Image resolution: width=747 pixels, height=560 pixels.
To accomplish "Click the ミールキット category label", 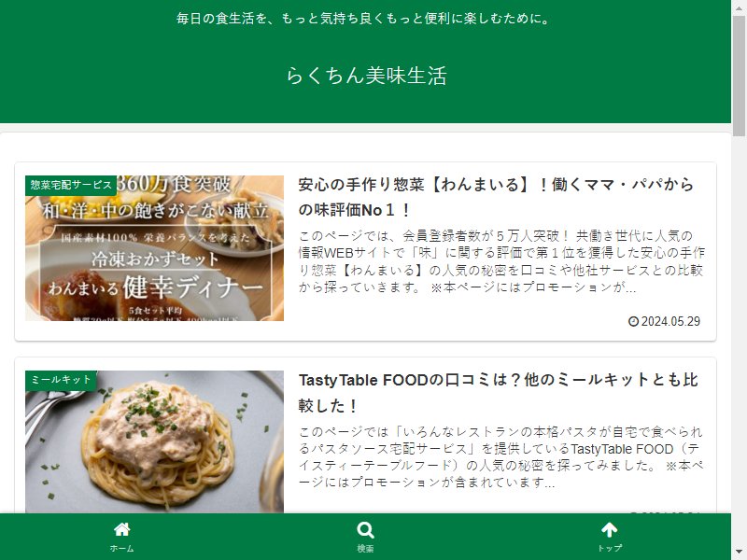I will pos(61,380).
